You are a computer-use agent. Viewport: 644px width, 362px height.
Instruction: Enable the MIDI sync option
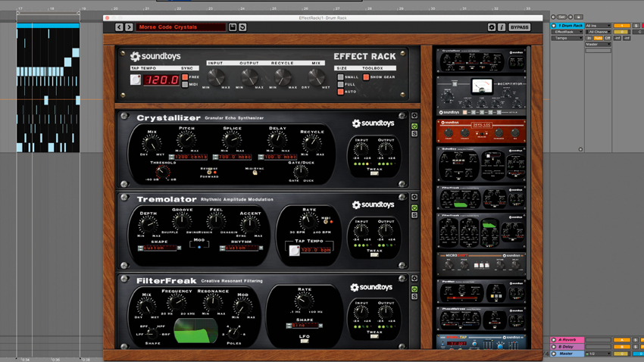tap(185, 84)
